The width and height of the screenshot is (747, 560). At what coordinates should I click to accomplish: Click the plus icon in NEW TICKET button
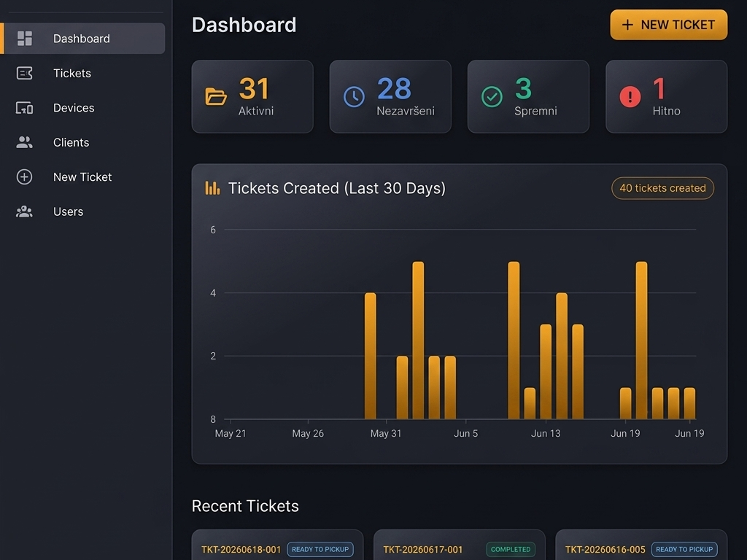pos(627,25)
